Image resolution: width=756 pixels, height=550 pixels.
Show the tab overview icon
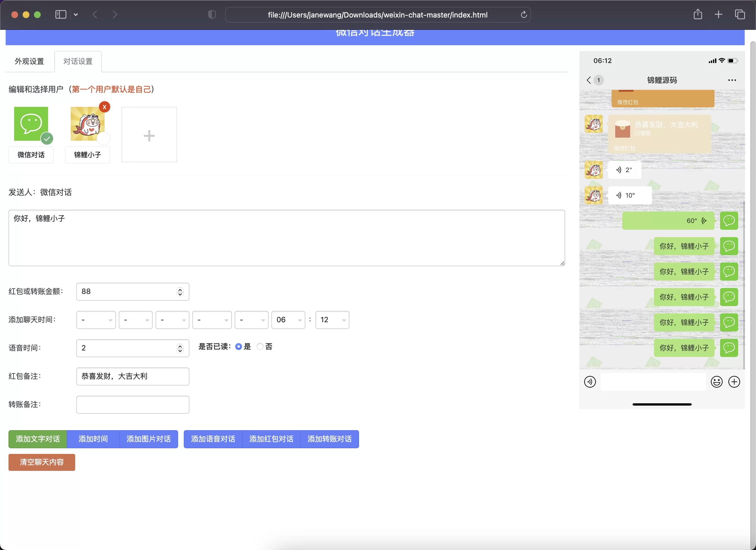(740, 15)
